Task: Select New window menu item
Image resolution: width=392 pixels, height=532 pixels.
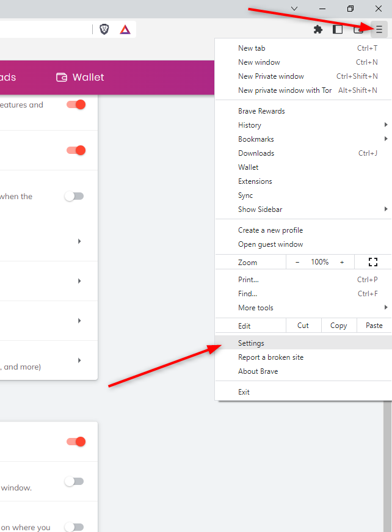Action: click(303, 62)
